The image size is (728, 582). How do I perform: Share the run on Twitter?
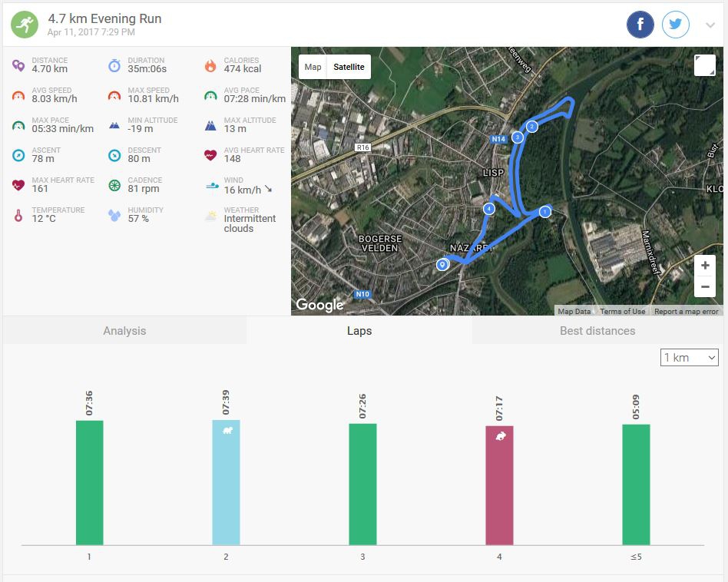676,25
